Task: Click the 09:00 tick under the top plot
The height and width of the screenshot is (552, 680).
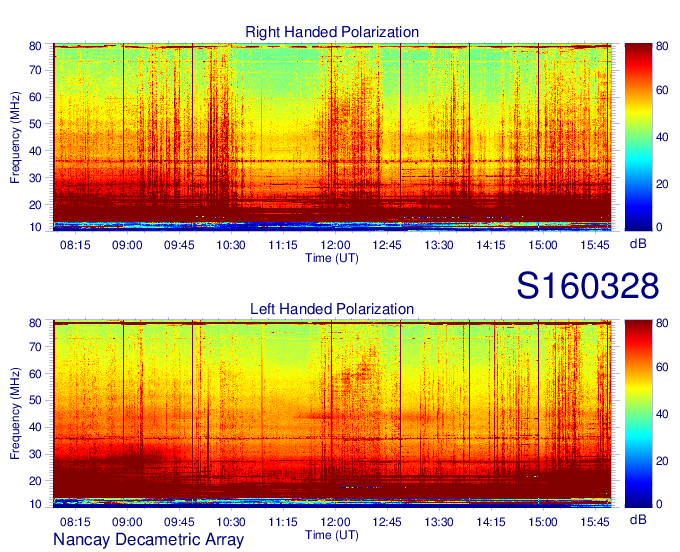Action: pyautogui.click(x=127, y=245)
